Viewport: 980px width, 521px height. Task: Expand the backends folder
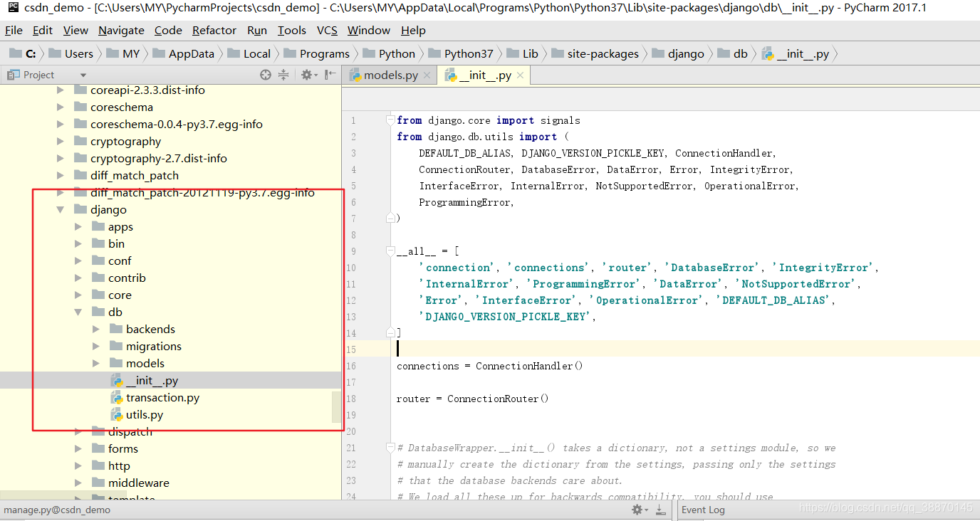pyautogui.click(x=96, y=330)
